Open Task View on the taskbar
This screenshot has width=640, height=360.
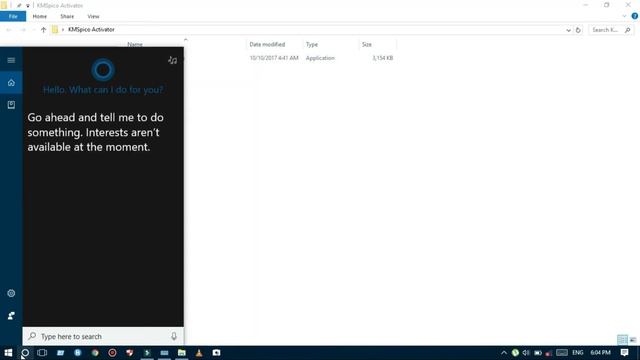click(42, 353)
